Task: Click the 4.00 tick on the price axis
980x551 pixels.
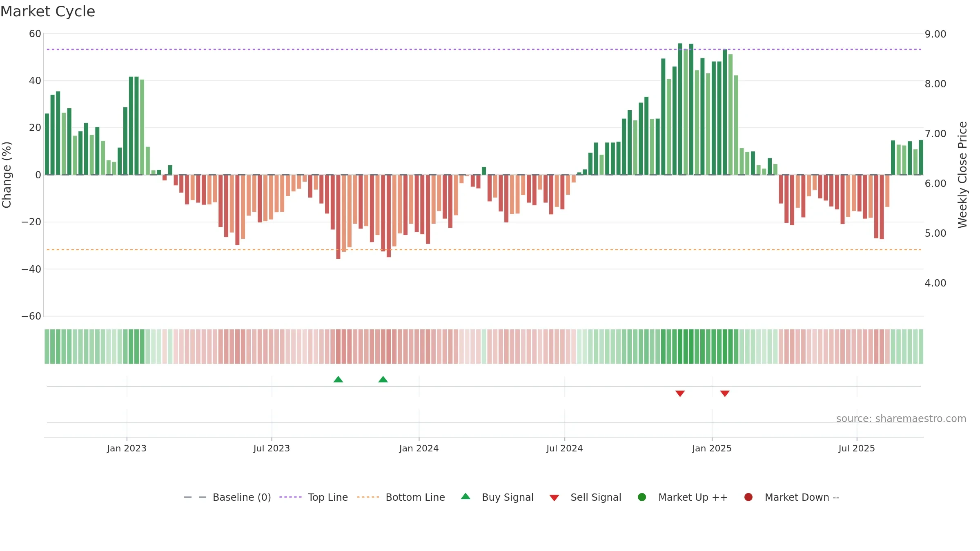Action: 935,283
